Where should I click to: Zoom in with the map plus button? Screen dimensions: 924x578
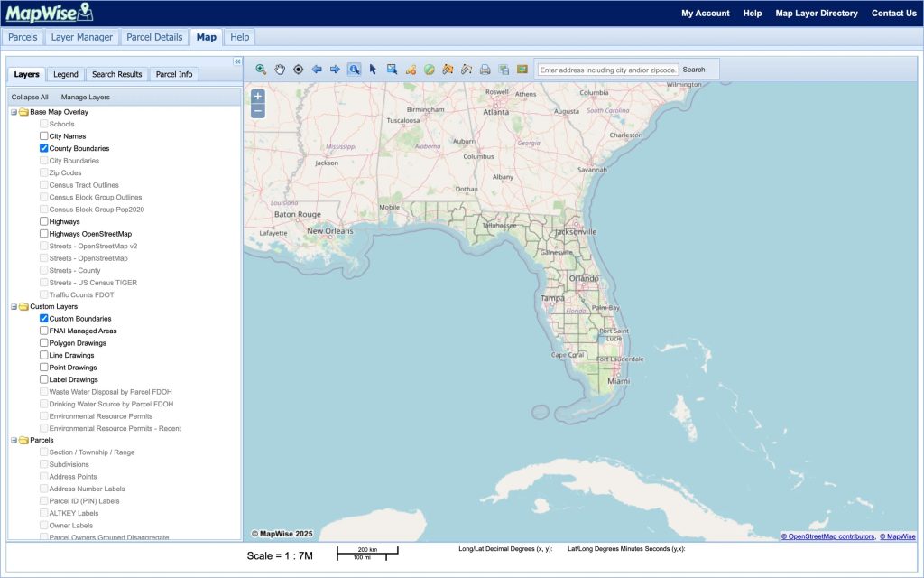[258, 96]
